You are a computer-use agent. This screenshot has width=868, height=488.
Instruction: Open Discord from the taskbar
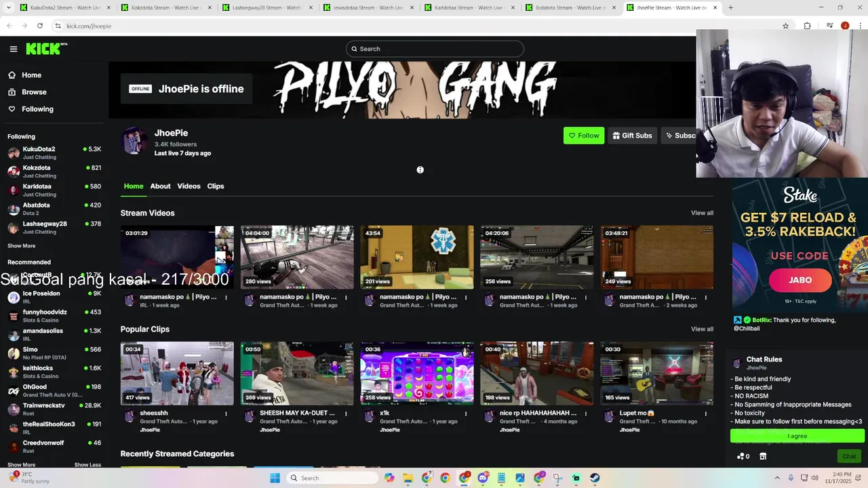pyautogui.click(x=482, y=478)
